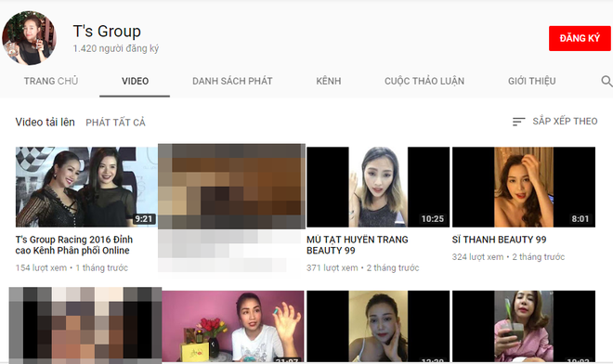Click the channel search magnifier icon
The height and width of the screenshot is (364, 613).
pyautogui.click(x=606, y=82)
